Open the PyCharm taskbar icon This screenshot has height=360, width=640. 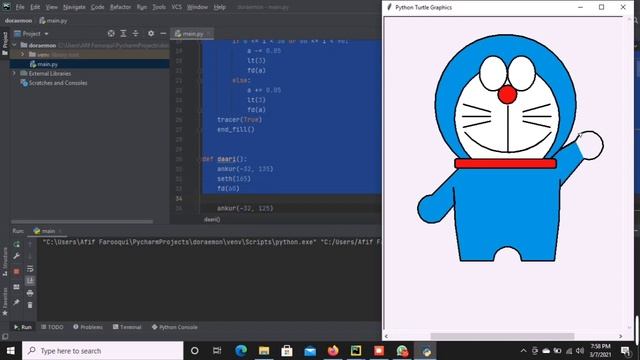tap(356, 351)
